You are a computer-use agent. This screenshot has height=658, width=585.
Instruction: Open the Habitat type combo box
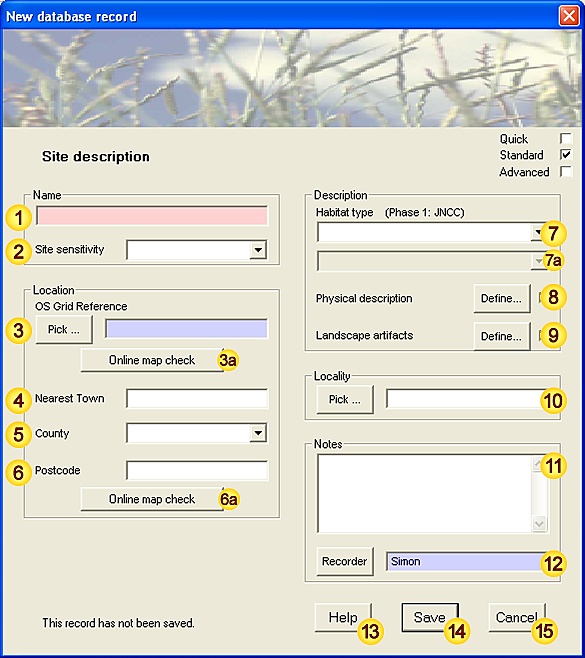click(x=431, y=232)
